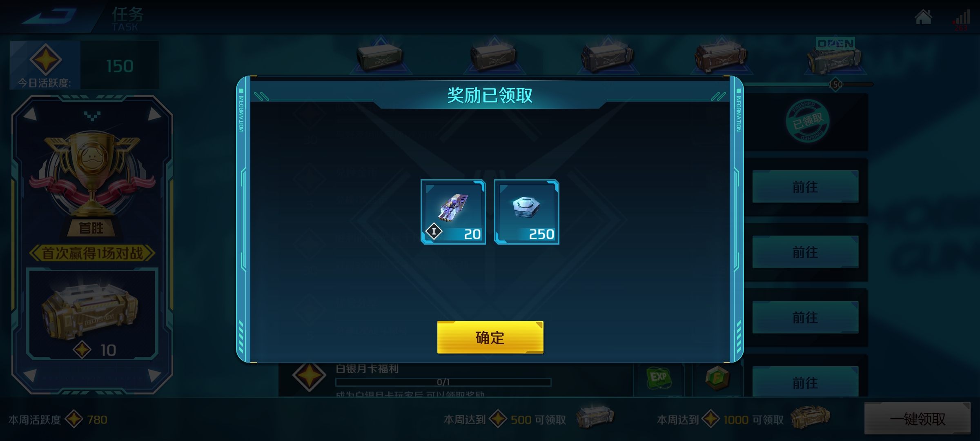
Task: Click the second activity chest in top row
Action: (494, 57)
